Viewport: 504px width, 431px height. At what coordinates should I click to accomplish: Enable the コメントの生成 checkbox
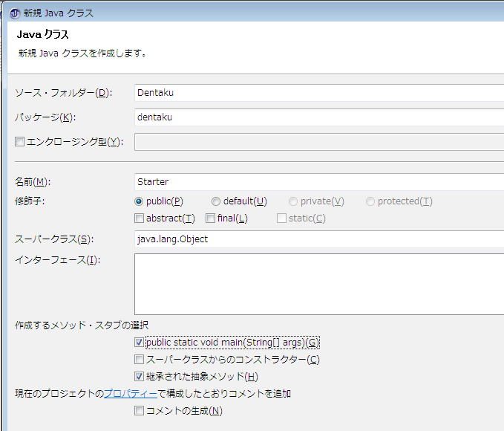click(x=139, y=411)
